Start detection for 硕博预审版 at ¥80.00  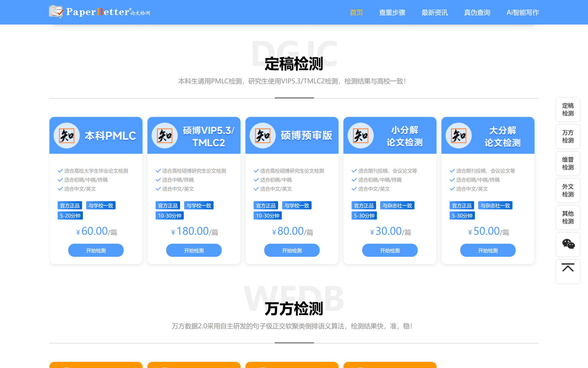292,250
